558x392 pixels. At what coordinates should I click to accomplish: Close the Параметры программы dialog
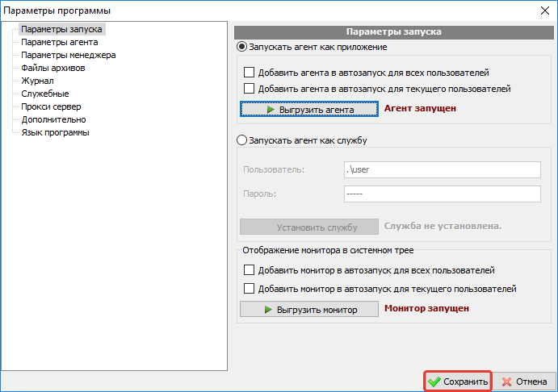(545, 10)
